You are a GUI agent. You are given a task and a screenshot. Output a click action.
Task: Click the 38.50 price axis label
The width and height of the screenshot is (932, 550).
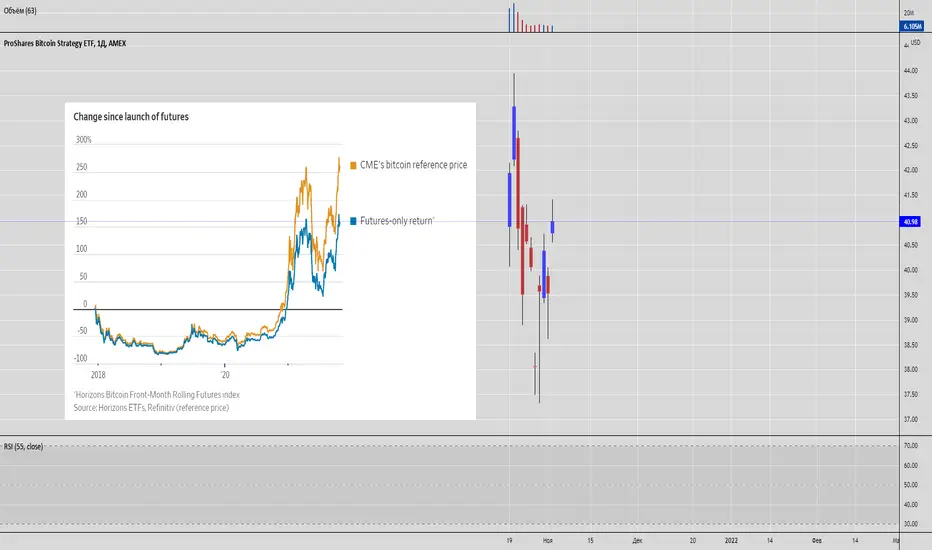point(911,345)
